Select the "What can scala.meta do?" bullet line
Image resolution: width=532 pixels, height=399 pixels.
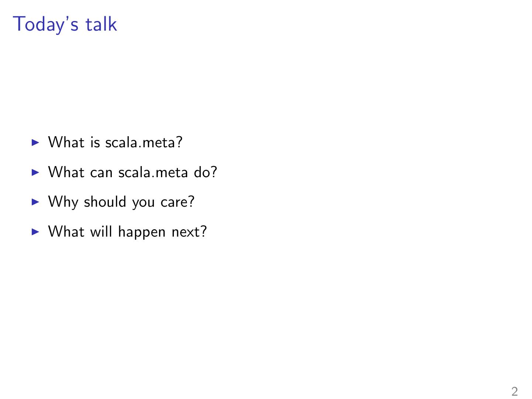click(133, 172)
